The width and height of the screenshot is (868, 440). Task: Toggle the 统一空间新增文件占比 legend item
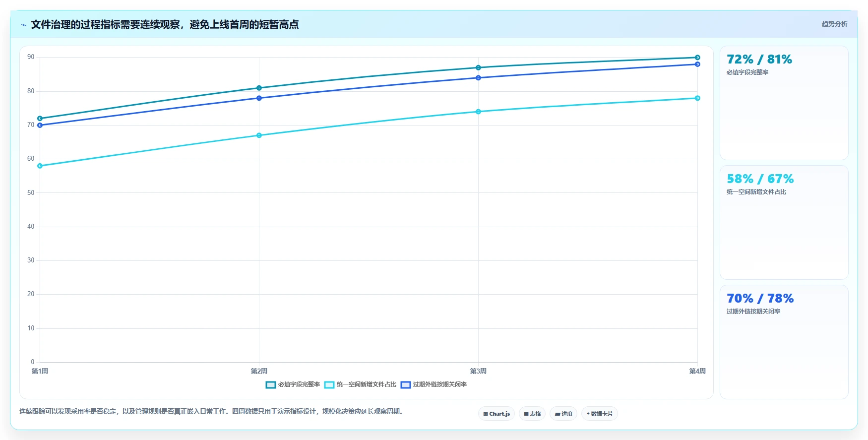coord(361,384)
